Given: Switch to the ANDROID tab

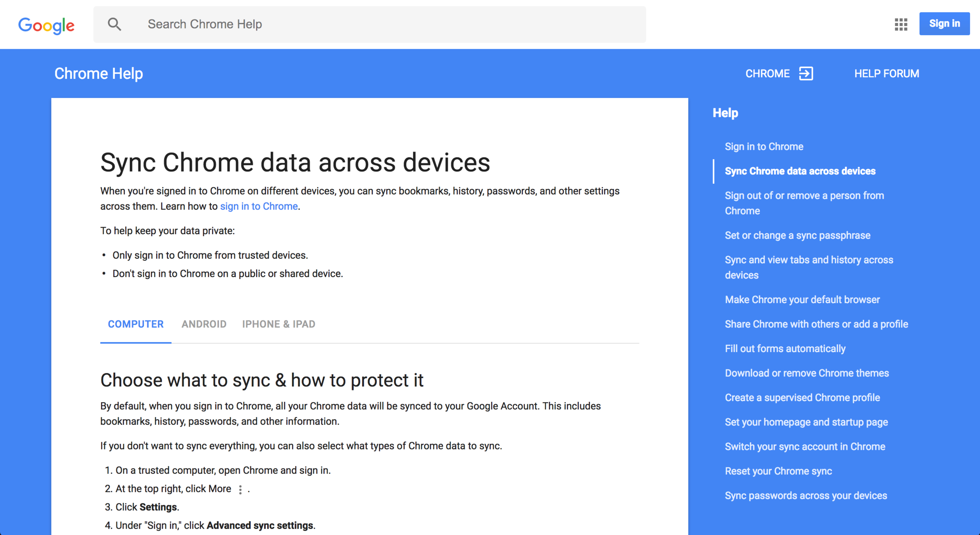Looking at the screenshot, I should tap(204, 324).
